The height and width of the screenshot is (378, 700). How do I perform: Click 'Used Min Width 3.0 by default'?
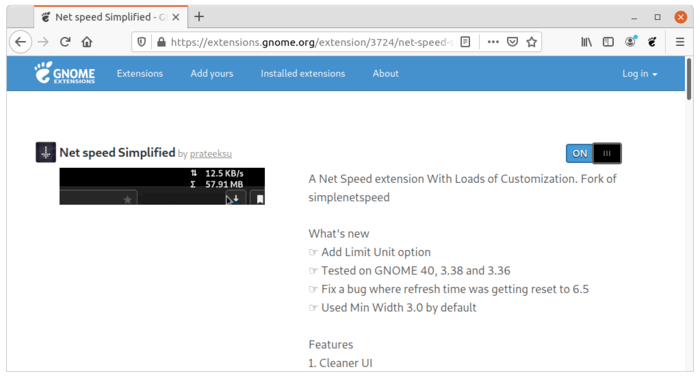pos(399,308)
